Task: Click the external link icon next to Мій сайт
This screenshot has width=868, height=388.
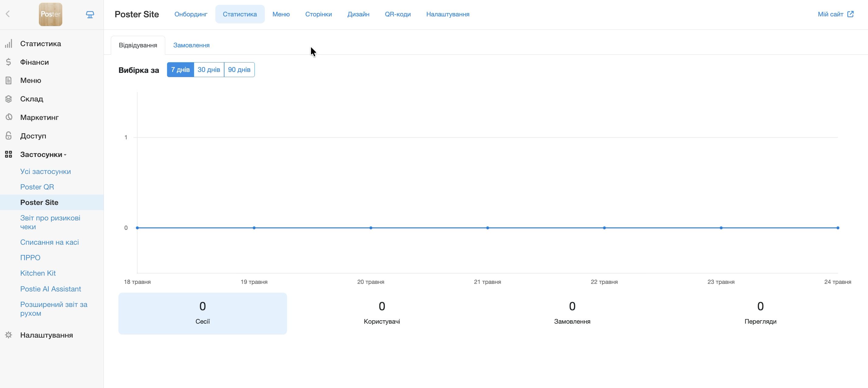Action: 850,14
